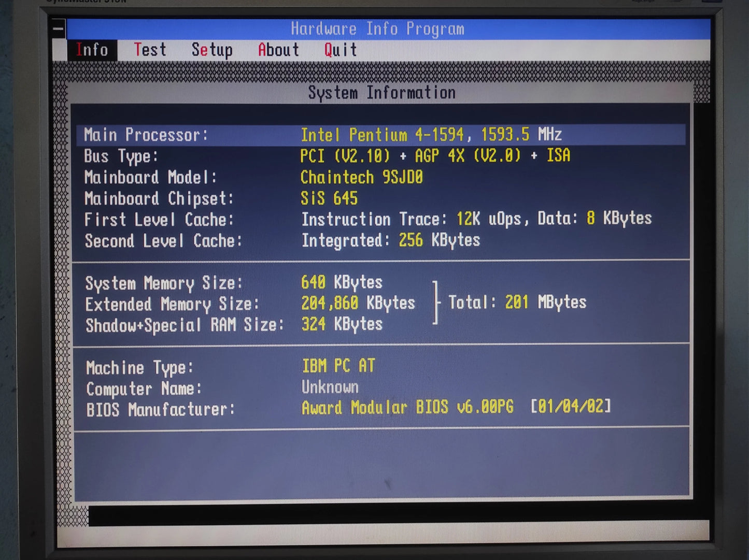Click the system menu box in title bar
The height and width of the screenshot is (560, 749).
click(59, 28)
